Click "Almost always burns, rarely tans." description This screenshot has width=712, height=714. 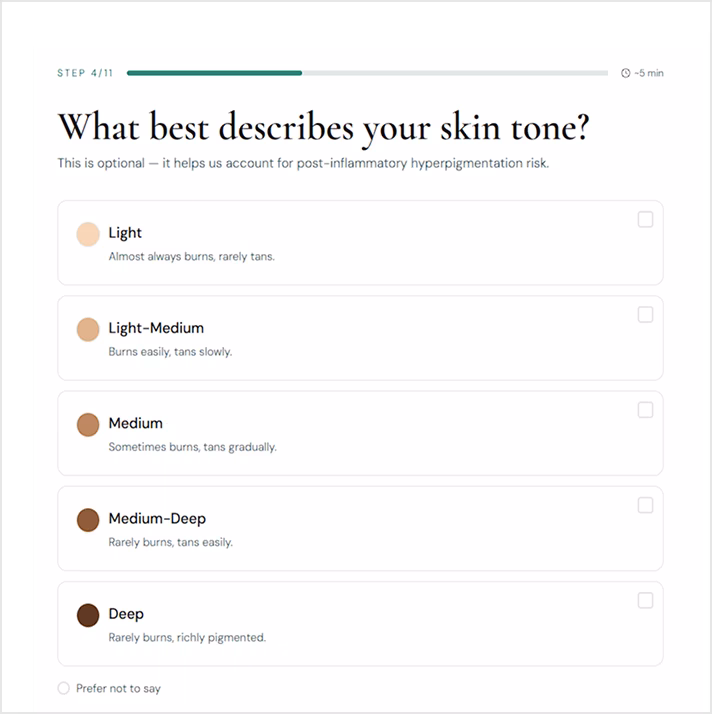[x=191, y=256]
